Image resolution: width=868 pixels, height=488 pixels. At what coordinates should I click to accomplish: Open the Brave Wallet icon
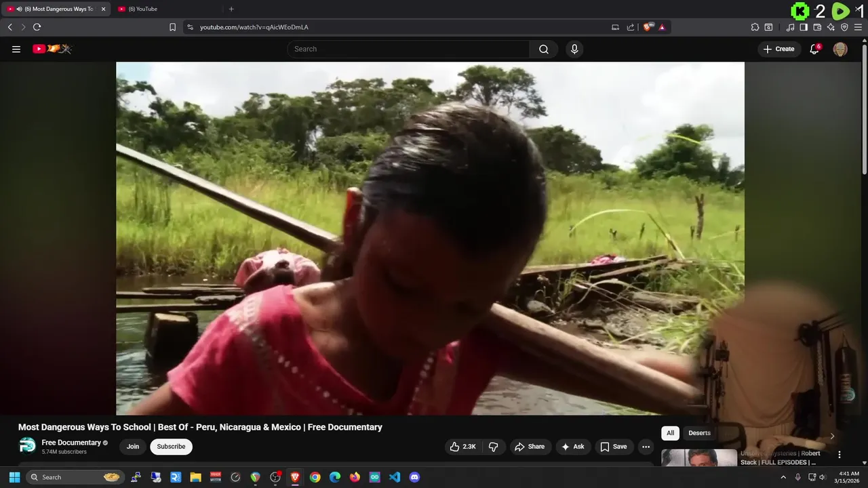tap(817, 27)
